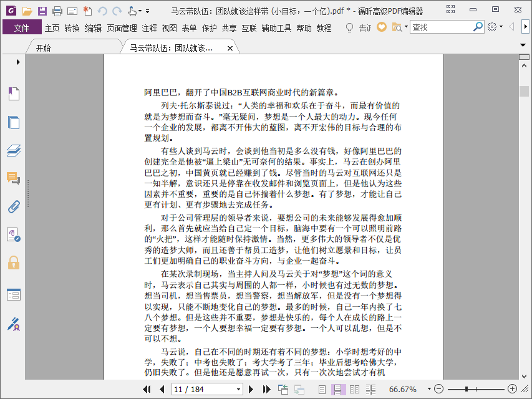Open the 页面管理 ribbon tab
The width and height of the screenshot is (532, 399).
[122, 28]
